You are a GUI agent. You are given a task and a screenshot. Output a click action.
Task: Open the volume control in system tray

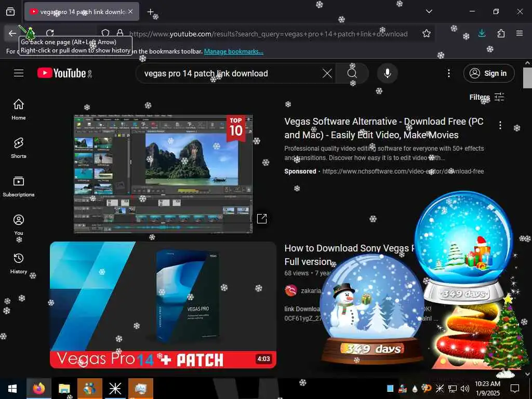[x=464, y=389]
